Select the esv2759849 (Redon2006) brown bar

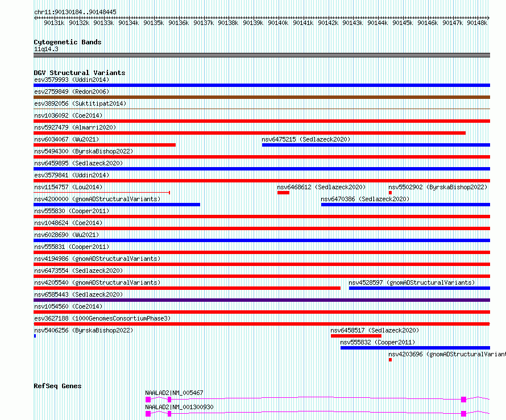coord(262,97)
